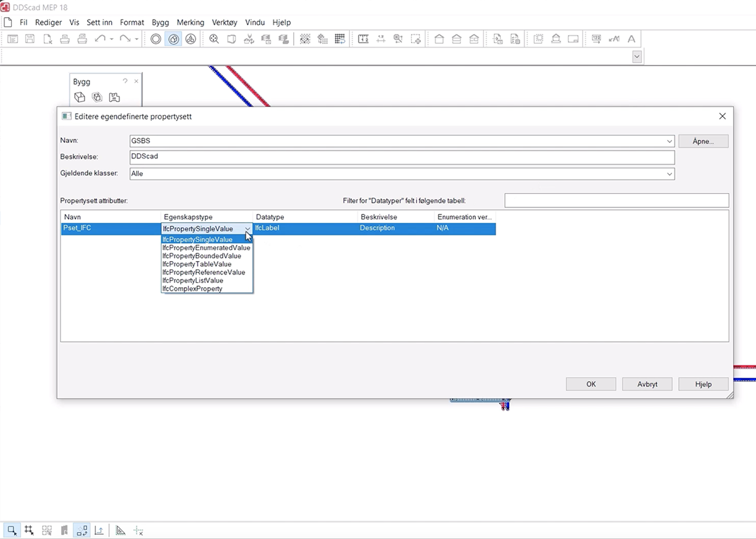Click the zoom magnifier toolbar icon

(214, 39)
